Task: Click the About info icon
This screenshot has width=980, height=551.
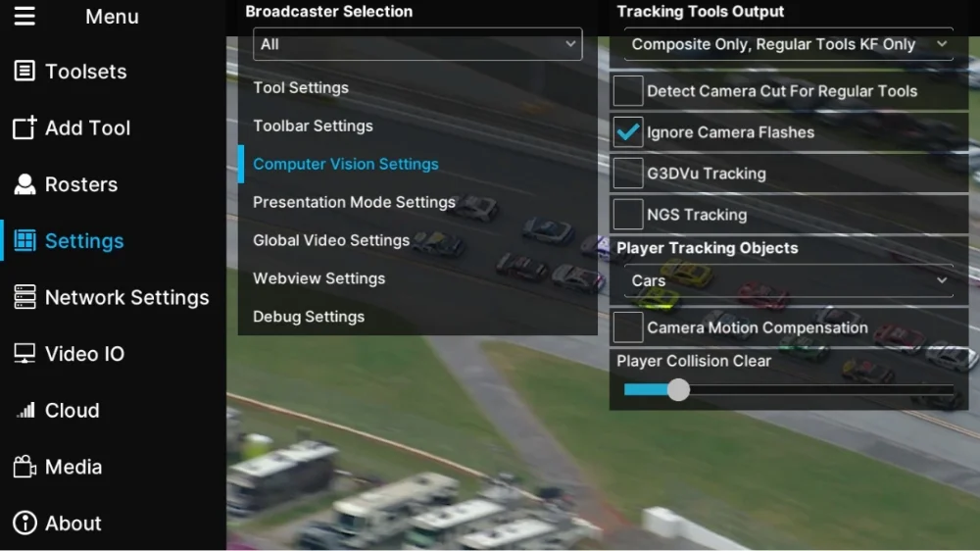Action: (x=24, y=523)
